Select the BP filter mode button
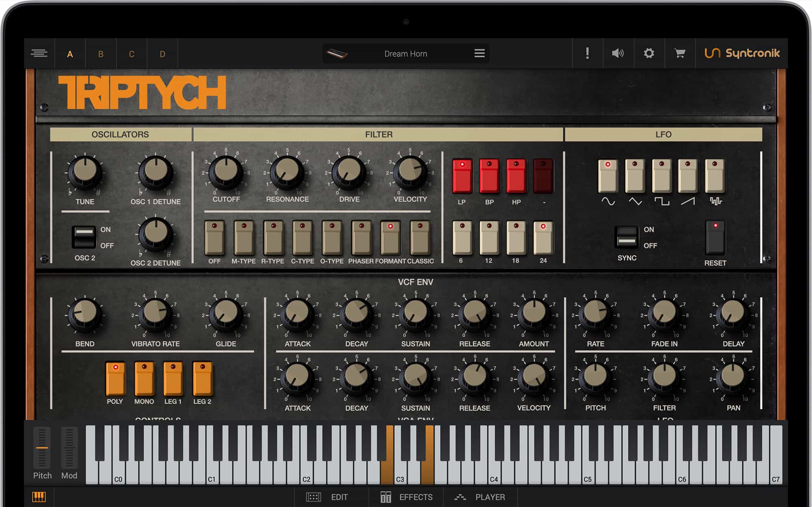The width and height of the screenshot is (812, 507). pos(489,176)
